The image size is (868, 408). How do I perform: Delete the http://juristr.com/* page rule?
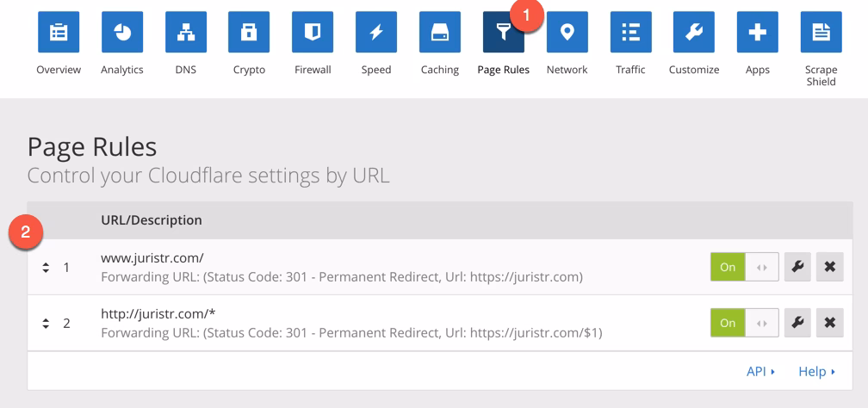[829, 323]
